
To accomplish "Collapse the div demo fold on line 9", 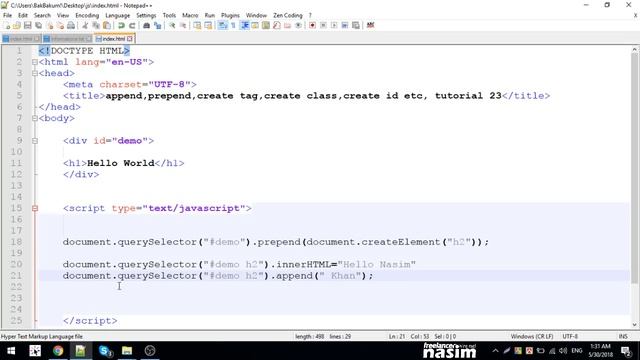I will click(35, 141).
